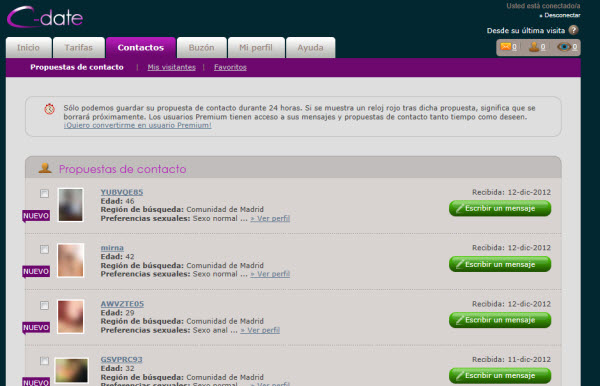This screenshot has width=600, height=386.
Task: Open the Favoritos link
Action: click(230, 67)
